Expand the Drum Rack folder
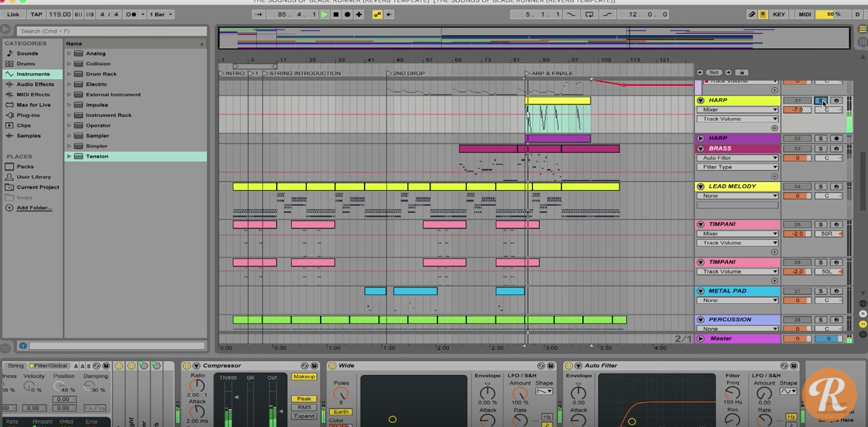Screen dimensions: 868x427 coord(69,74)
